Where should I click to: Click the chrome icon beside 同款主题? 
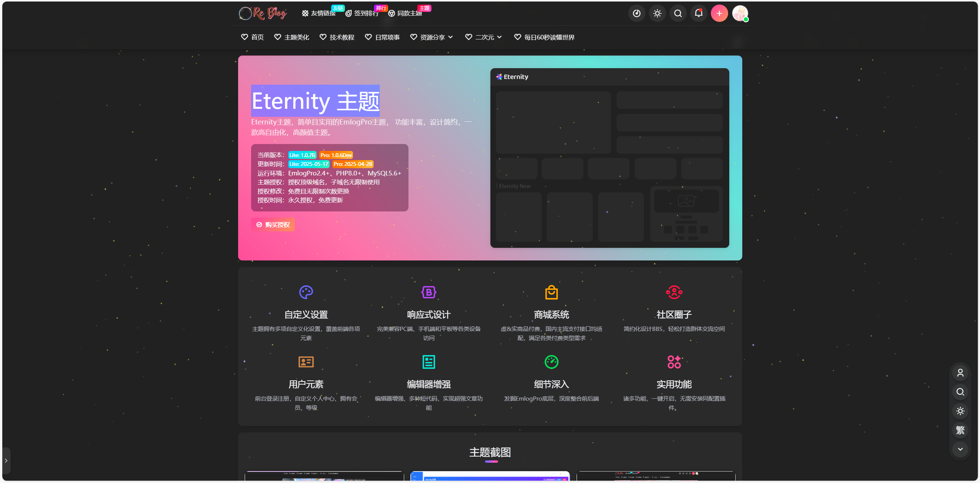click(392, 13)
